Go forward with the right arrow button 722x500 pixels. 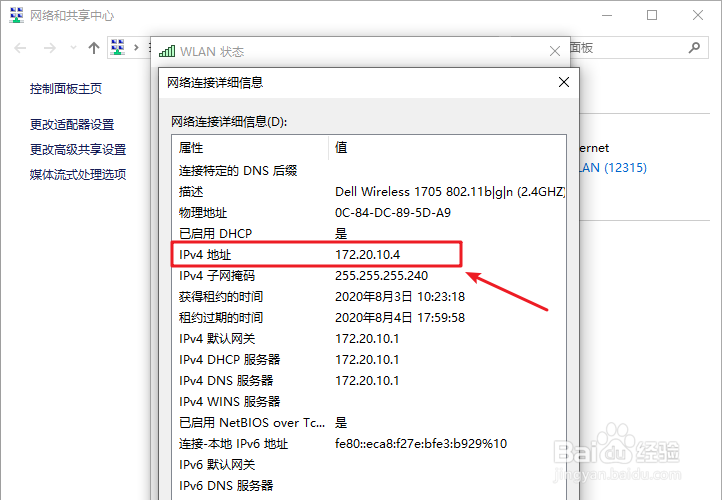[50, 47]
